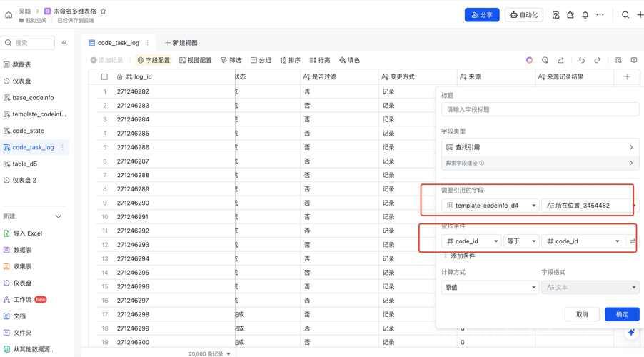The image size is (644, 357).
Task: Click 确定 to confirm field settings
Action: (x=622, y=314)
